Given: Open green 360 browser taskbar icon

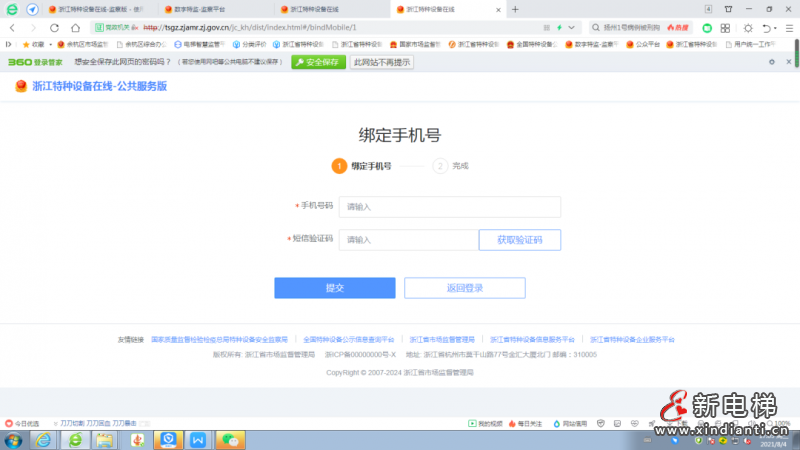Looking at the screenshot, I should tap(75, 440).
